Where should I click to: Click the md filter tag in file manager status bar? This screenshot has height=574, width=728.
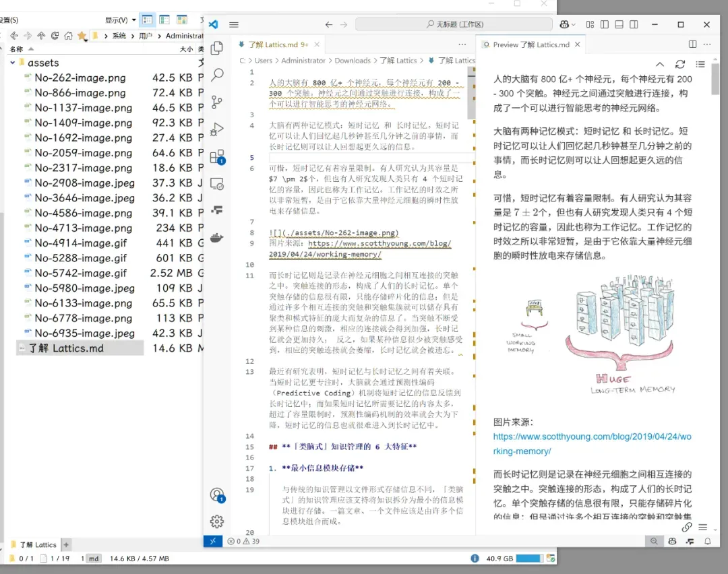coord(94,559)
